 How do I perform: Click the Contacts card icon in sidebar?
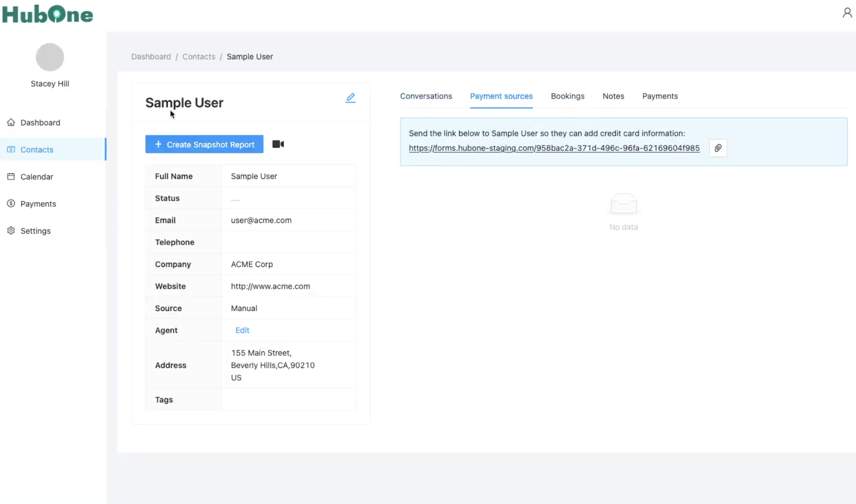click(11, 149)
